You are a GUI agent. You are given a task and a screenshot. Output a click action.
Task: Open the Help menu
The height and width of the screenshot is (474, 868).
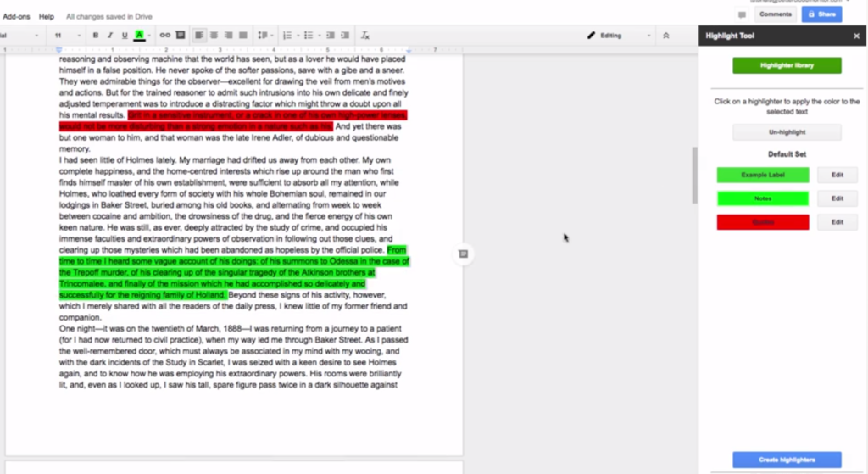(47, 17)
